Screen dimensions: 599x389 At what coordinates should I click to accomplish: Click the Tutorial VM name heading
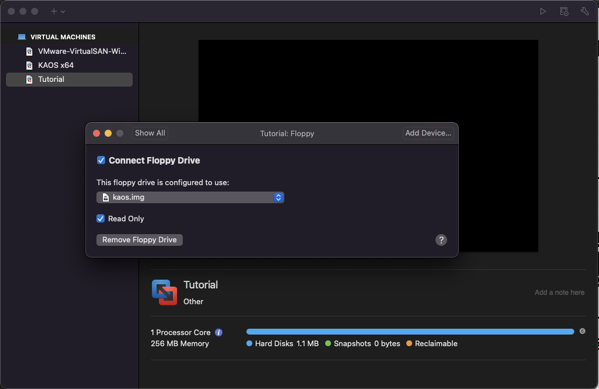coord(201,285)
